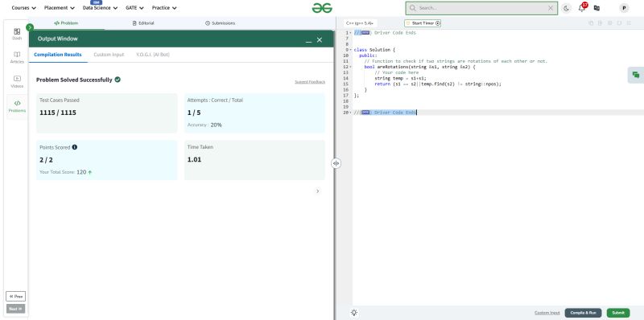Open the language translate icon
Image resolution: width=644 pixels, height=320 pixels.
[x=597, y=8]
